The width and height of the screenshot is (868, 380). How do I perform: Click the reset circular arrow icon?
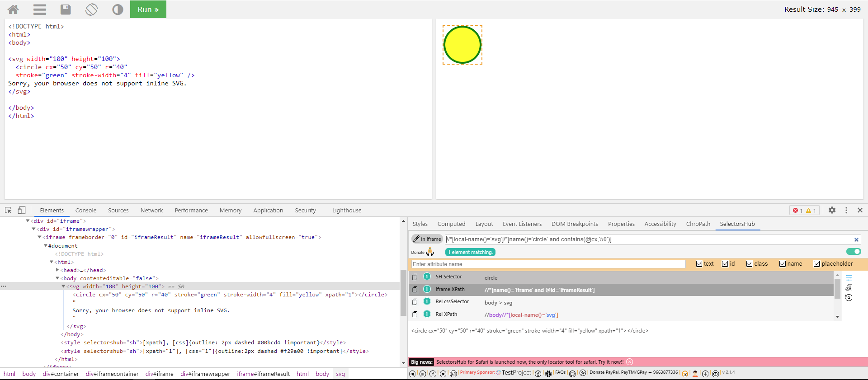click(x=849, y=297)
